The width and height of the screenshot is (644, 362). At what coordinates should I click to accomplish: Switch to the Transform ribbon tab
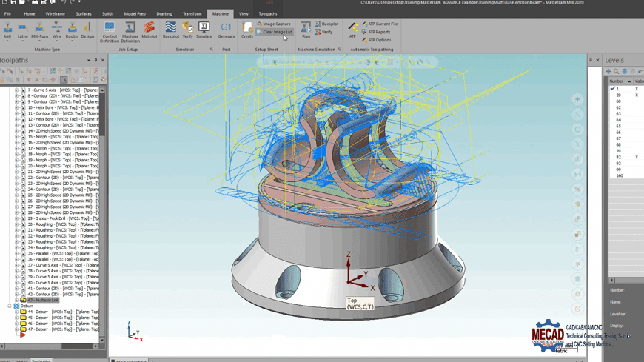(x=192, y=13)
